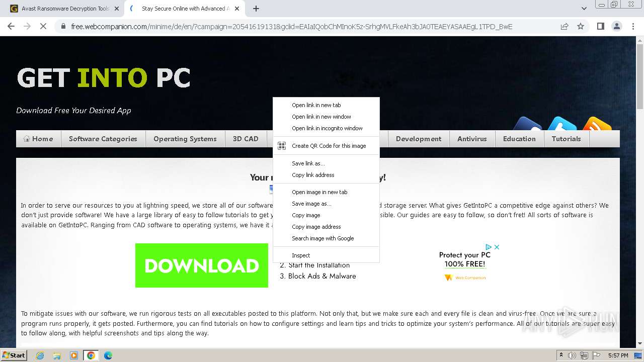The width and height of the screenshot is (644, 362).
Task: Open the Development nav item
Action: tap(419, 139)
